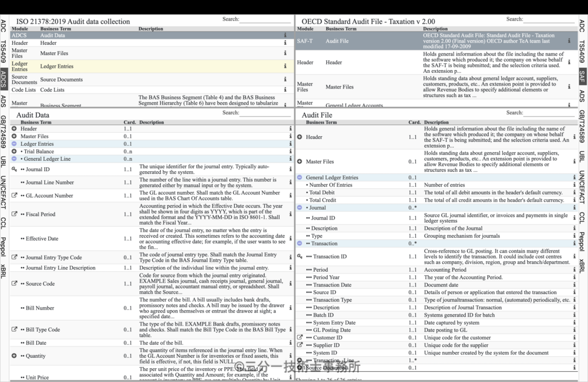Image resolution: width=588 pixels, height=382 pixels.
Task: Select the SAF tab on the right sidebar
Action: (x=582, y=76)
